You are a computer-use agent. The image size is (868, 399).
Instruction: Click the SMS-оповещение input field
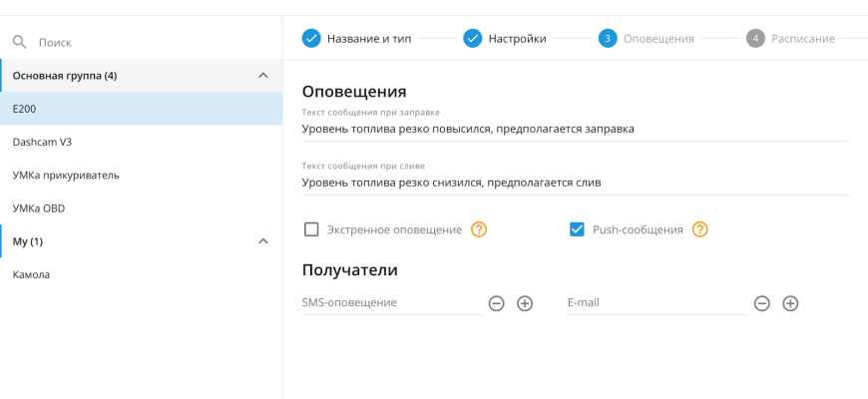tap(391, 302)
